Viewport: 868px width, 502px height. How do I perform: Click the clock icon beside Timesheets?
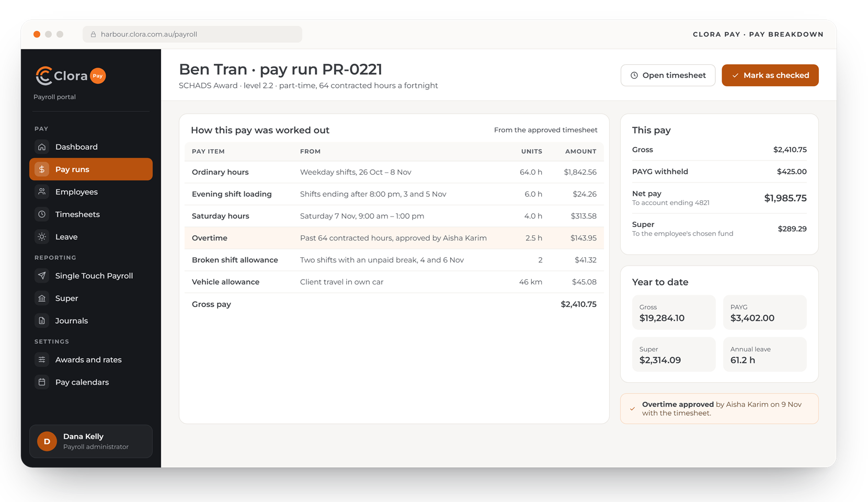tap(42, 214)
